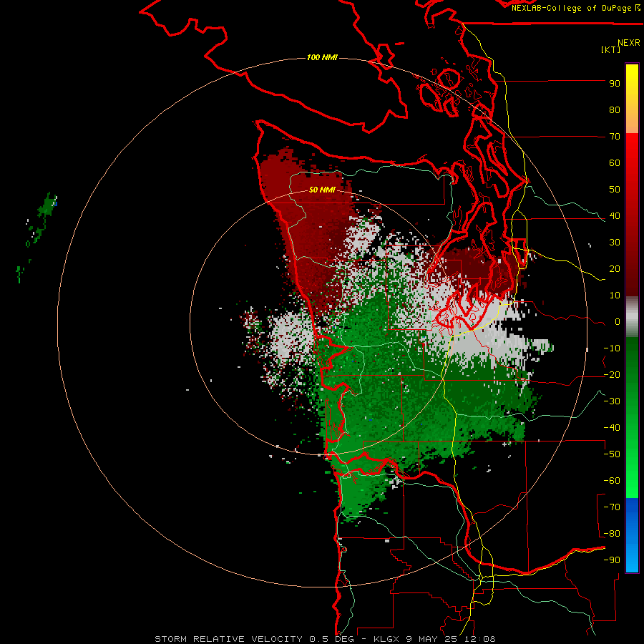Click the 90 value on the velocity scale
The height and width of the screenshot is (644, 644).
coord(615,84)
